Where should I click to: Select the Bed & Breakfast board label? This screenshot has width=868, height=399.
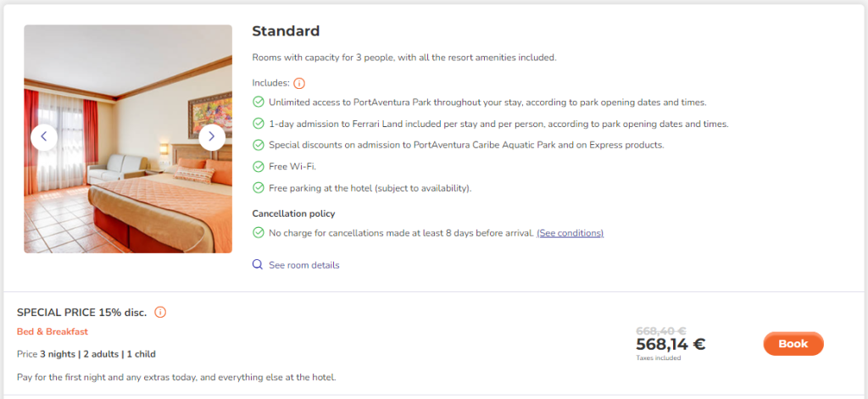coord(53,332)
